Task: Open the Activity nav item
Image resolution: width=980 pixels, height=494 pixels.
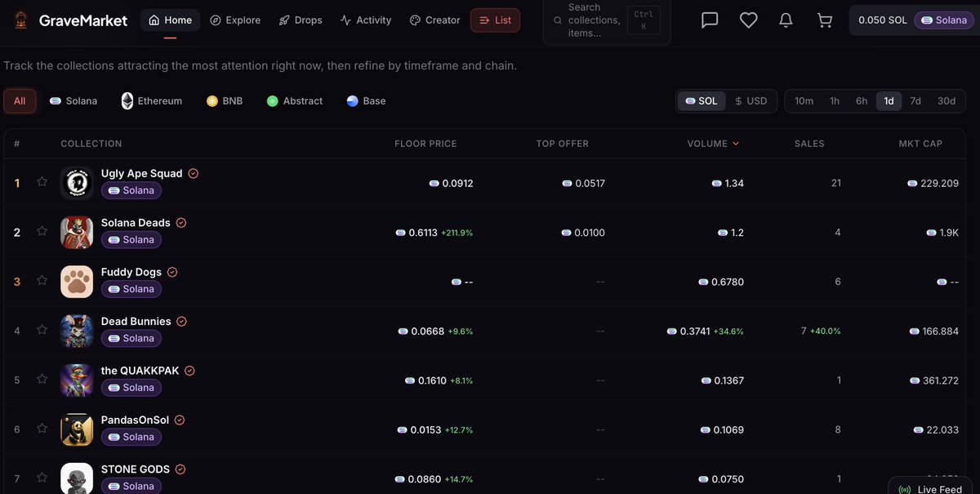Action: [366, 20]
